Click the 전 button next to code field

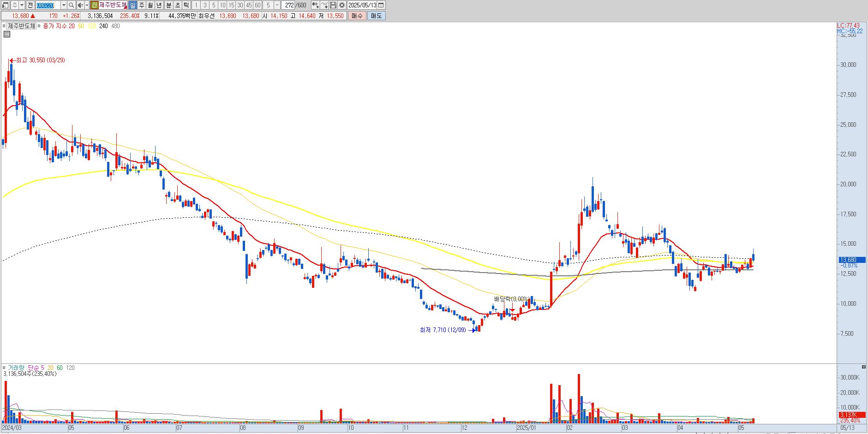30,5
